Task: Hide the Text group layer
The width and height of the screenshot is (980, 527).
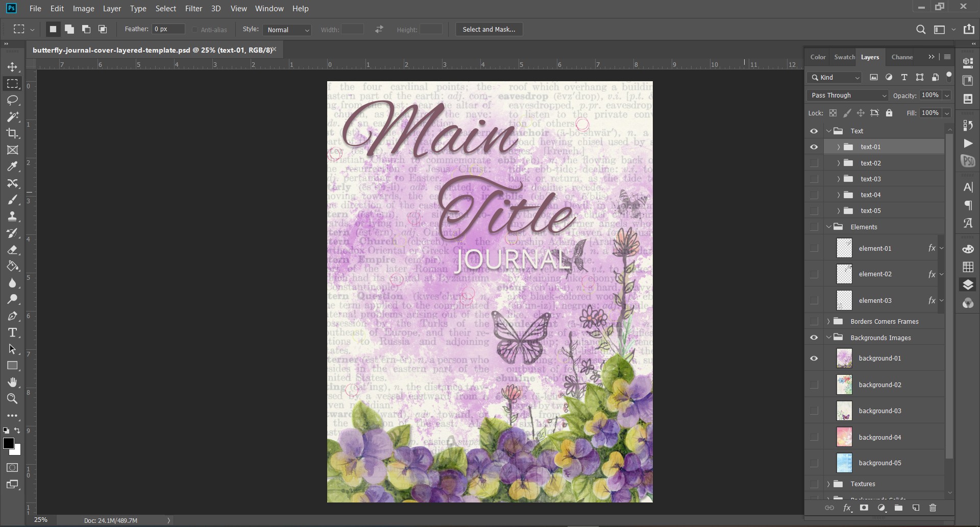Action: click(814, 131)
